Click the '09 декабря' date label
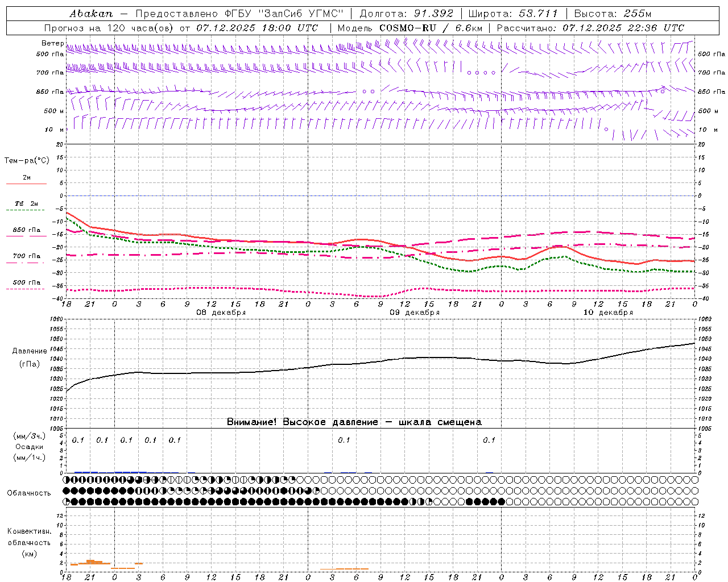728x582 pixels. click(x=414, y=312)
